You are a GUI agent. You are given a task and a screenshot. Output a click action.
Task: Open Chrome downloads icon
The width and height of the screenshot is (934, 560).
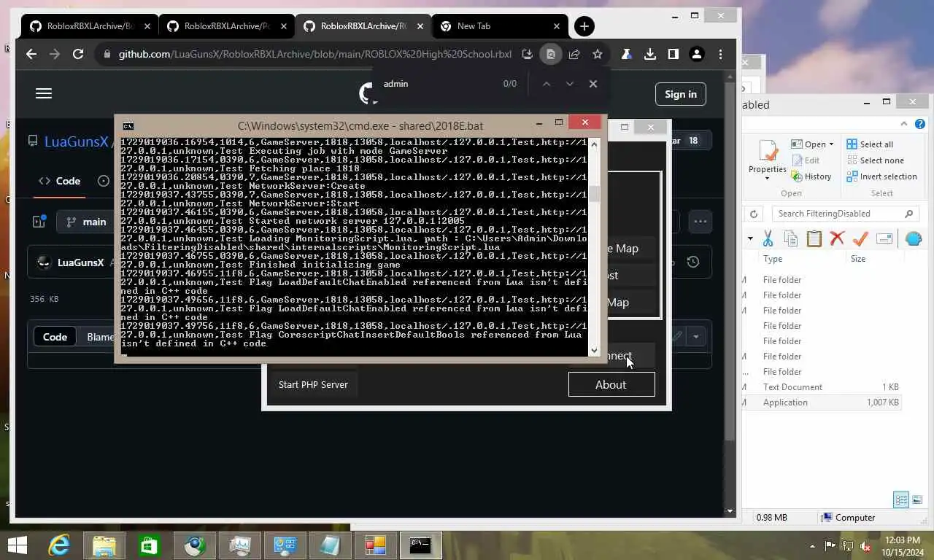coord(649,54)
